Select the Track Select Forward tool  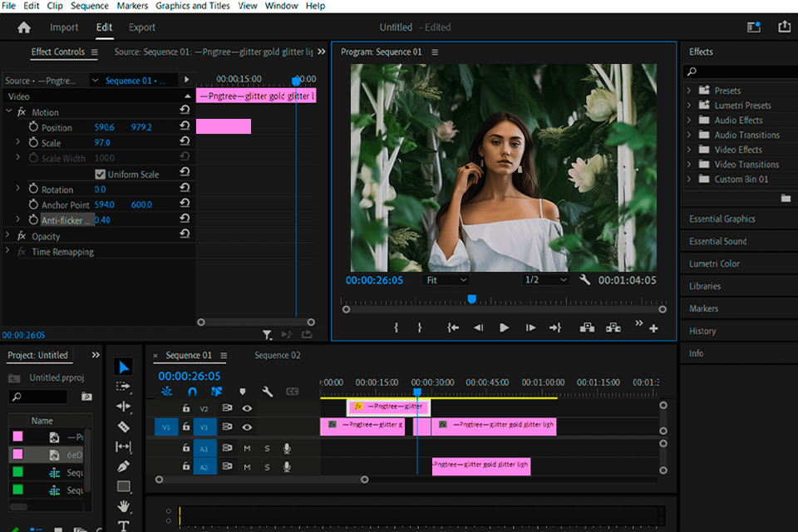pyautogui.click(x=123, y=387)
